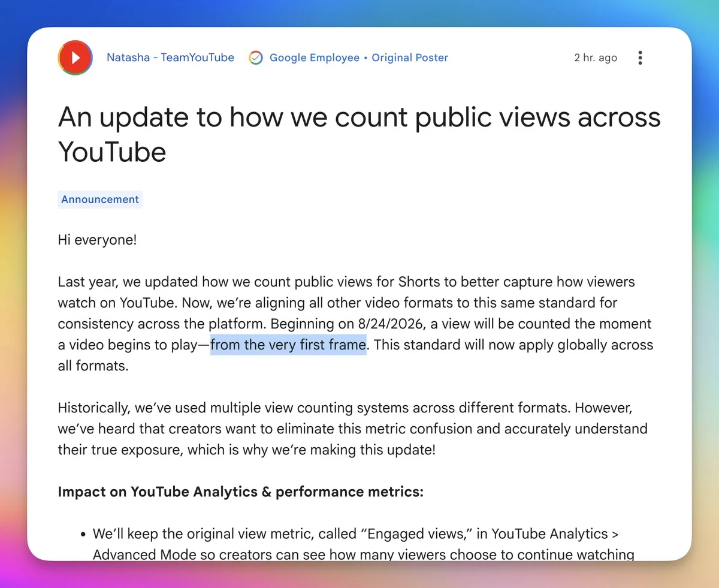Viewport: 719px width, 588px height.
Task: Click the paragraph starting with Historically
Action: (x=353, y=429)
